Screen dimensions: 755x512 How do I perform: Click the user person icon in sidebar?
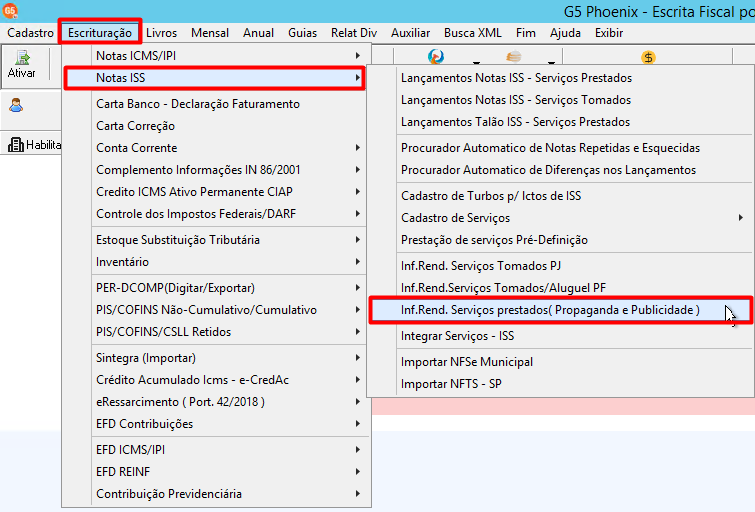pyautogui.click(x=16, y=105)
